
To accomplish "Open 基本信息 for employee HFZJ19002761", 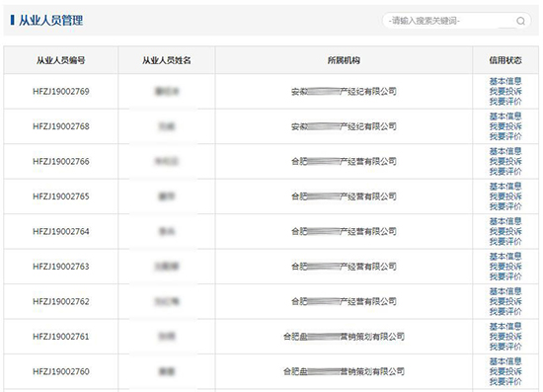I will (505, 326).
